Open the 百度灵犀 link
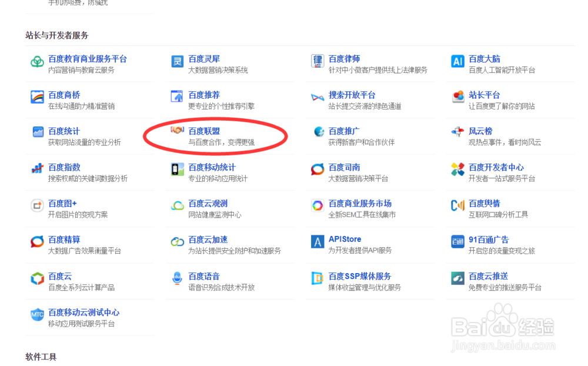 coord(204,59)
